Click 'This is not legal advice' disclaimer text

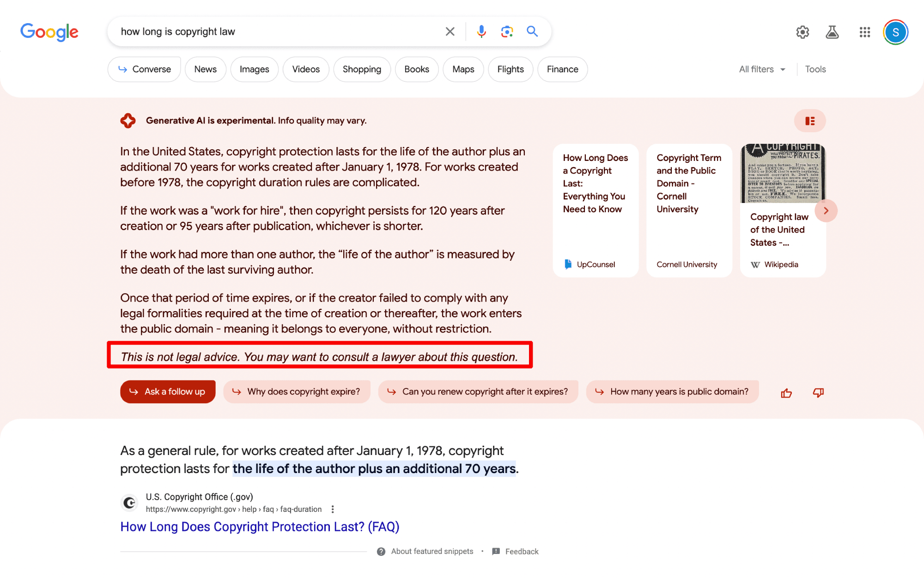(x=319, y=357)
